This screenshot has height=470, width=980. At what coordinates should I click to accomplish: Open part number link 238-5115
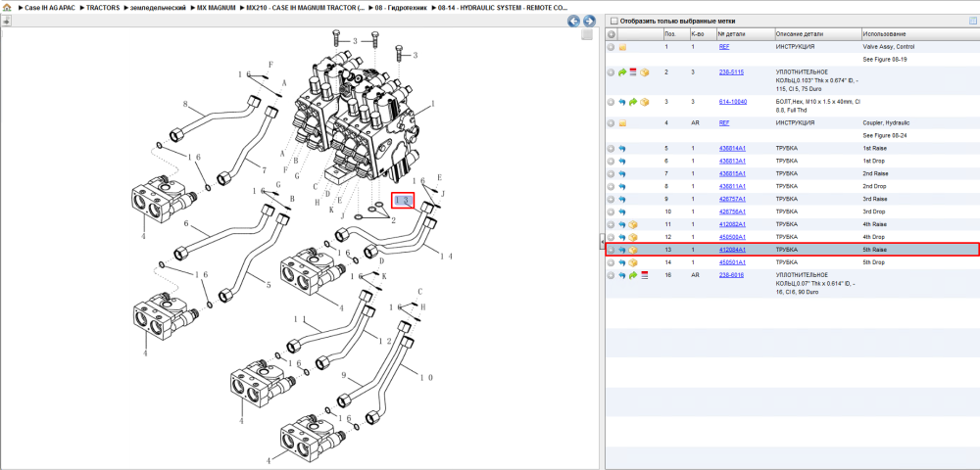tap(731, 72)
